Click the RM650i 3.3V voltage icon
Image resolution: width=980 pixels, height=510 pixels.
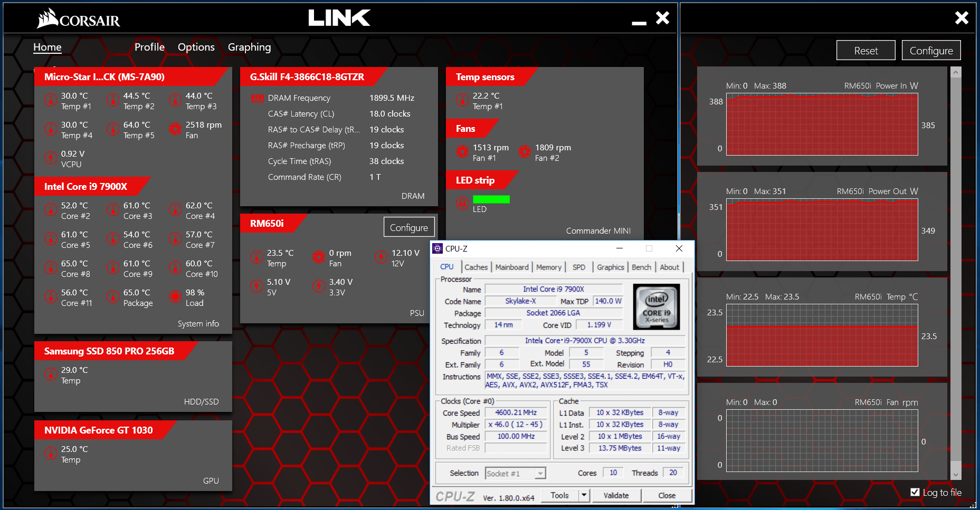point(318,286)
